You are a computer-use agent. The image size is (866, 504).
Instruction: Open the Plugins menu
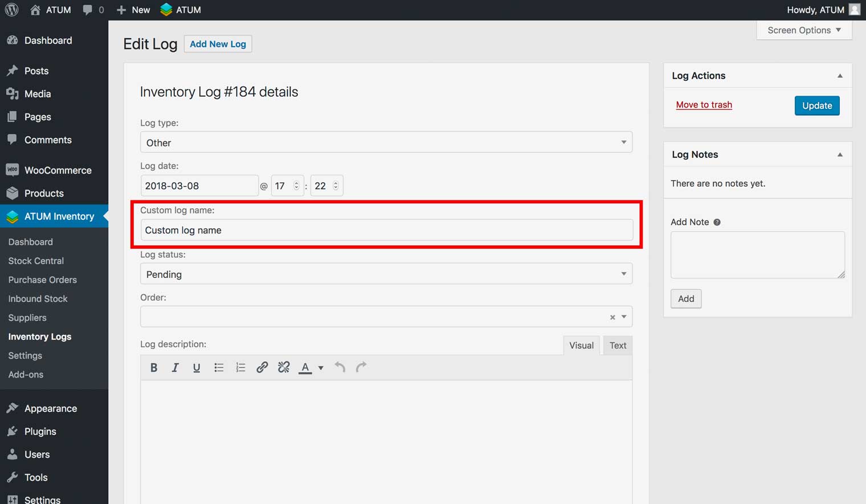54,431
